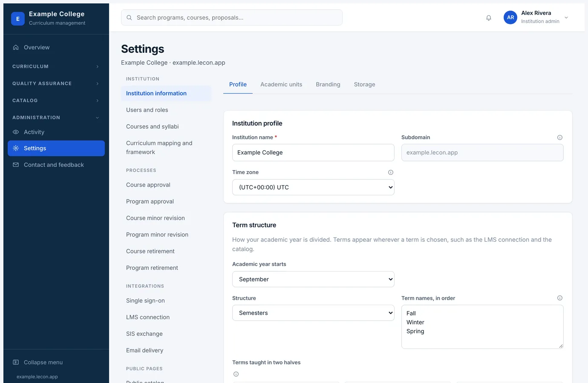Open the Structure Semesters dropdown
The image size is (588, 383).
pyautogui.click(x=313, y=313)
